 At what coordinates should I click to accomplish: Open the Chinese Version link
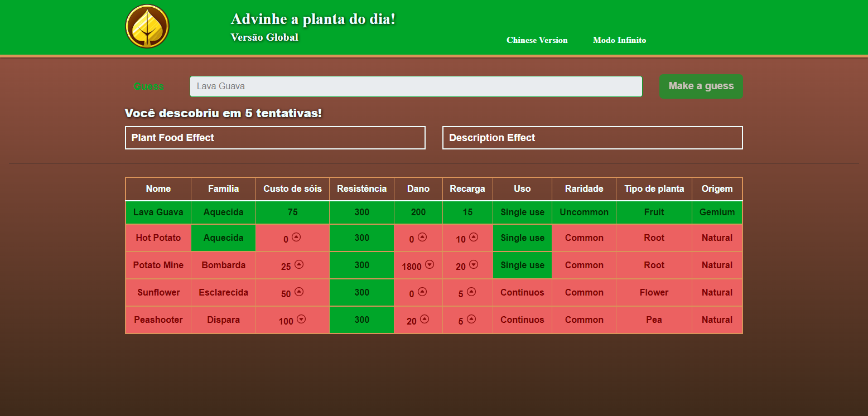click(537, 40)
